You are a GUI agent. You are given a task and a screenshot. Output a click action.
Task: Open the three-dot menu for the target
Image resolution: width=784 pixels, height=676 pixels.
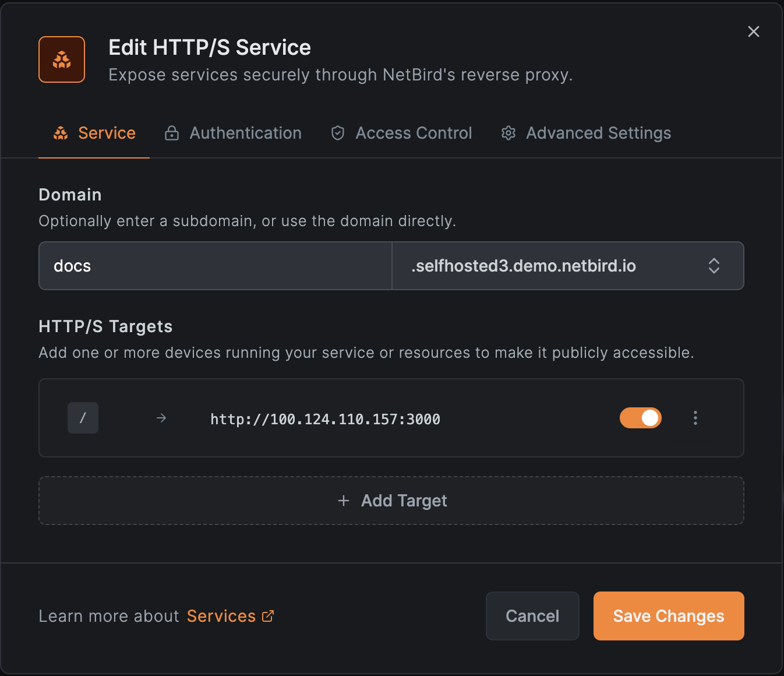(695, 418)
